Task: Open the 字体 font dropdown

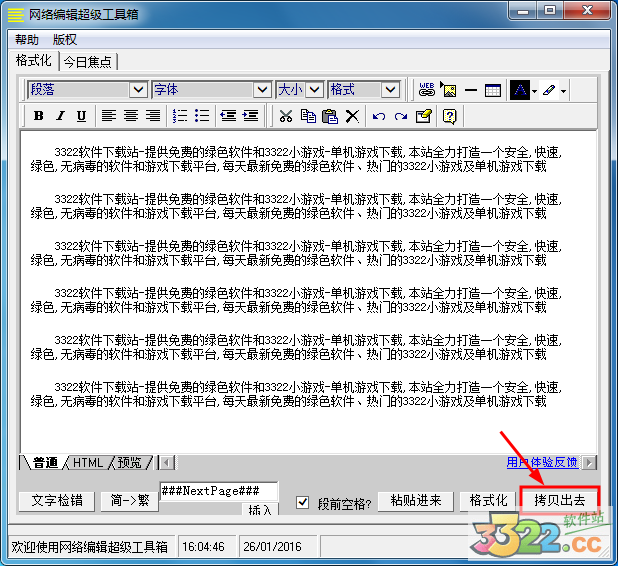Action: pos(262,90)
